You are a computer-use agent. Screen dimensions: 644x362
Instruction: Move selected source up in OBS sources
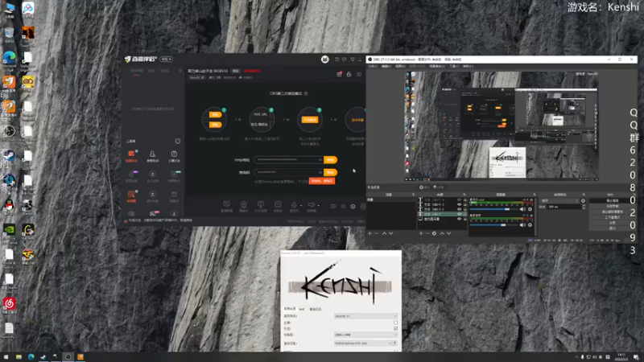point(442,233)
